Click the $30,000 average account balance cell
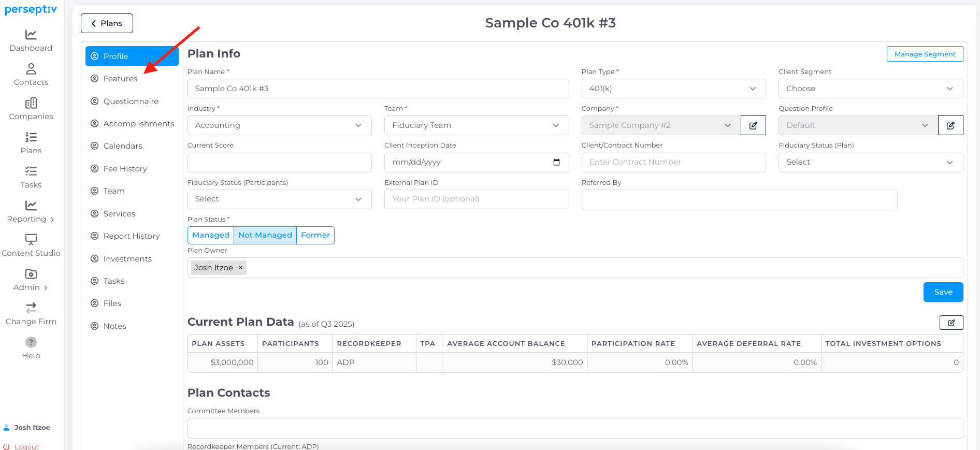 [515, 362]
